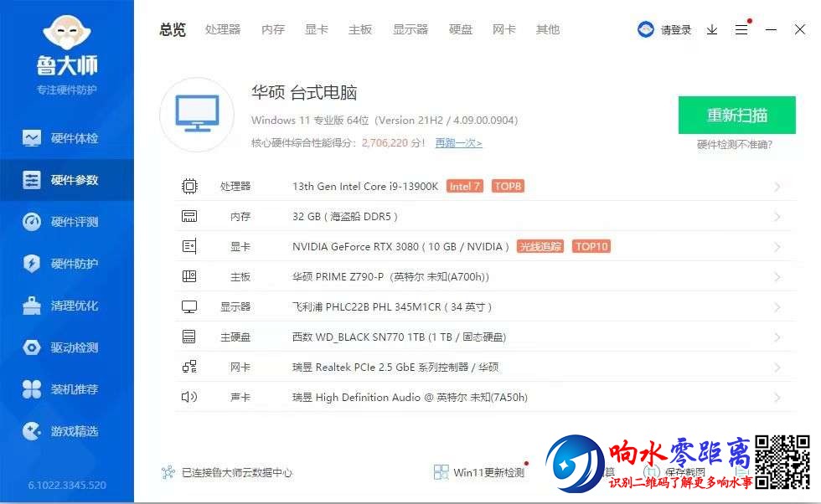Switch to the 显卡 tab
The image size is (821, 504).
coord(317,30)
